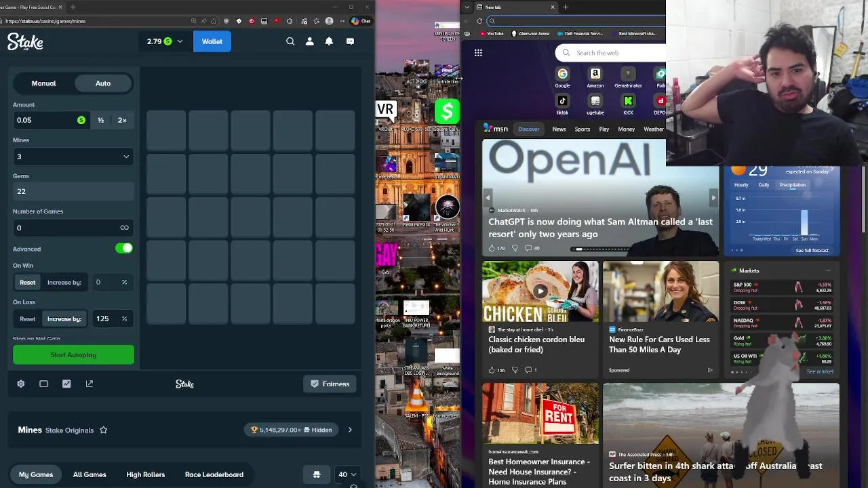868x488 pixels.
Task: Open the ugetube shortcut tile
Action: pyautogui.click(x=595, y=104)
